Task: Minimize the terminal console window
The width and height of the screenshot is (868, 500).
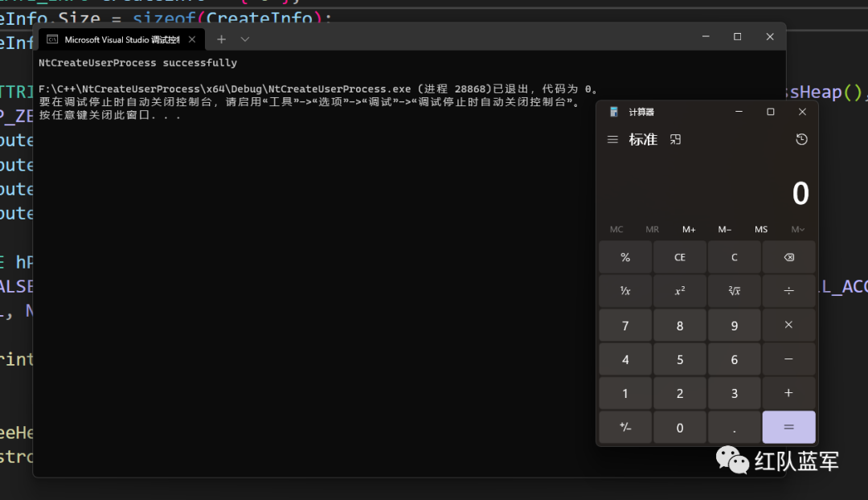Action: (x=706, y=36)
